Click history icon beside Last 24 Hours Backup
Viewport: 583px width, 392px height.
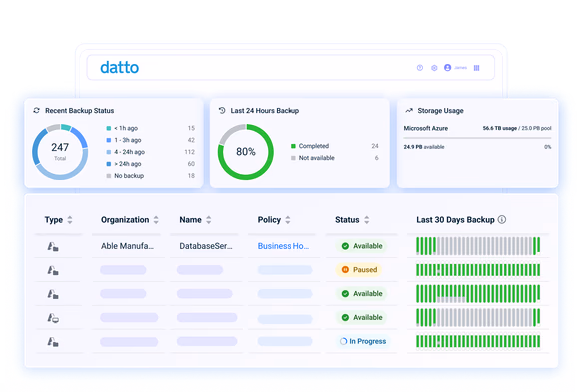pyautogui.click(x=222, y=110)
